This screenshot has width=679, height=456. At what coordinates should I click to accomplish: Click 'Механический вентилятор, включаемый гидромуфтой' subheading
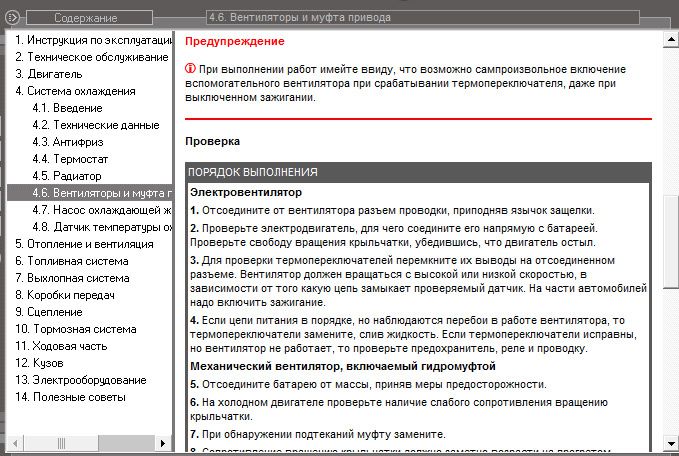(x=343, y=366)
